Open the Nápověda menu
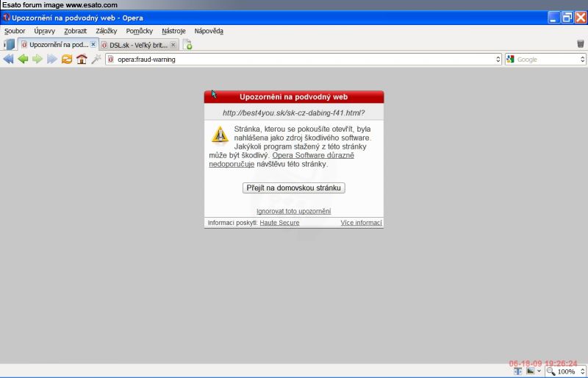This screenshot has height=378, width=588. 209,31
